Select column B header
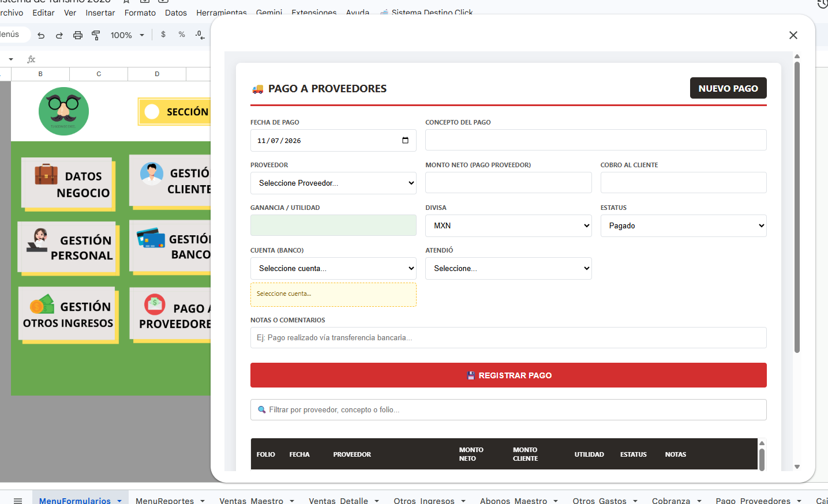This screenshot has height=504, width=828. (40, 74)
